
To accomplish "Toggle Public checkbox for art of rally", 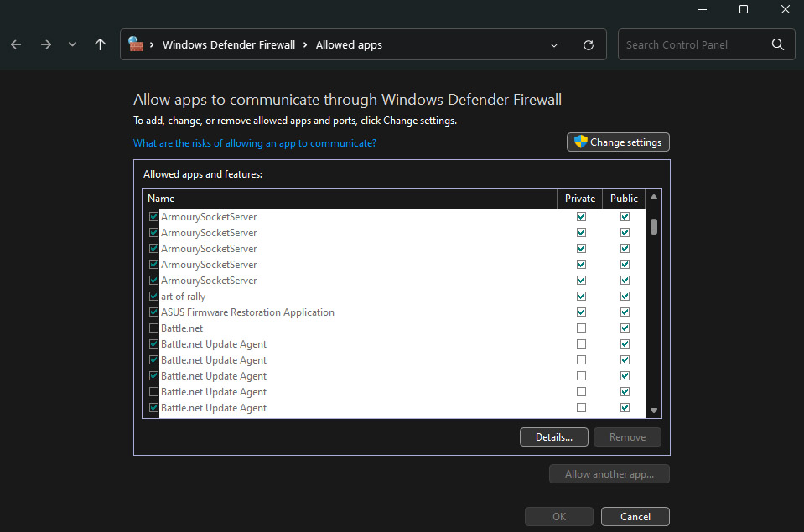I will pyautogui.click(x=625, y=297).
